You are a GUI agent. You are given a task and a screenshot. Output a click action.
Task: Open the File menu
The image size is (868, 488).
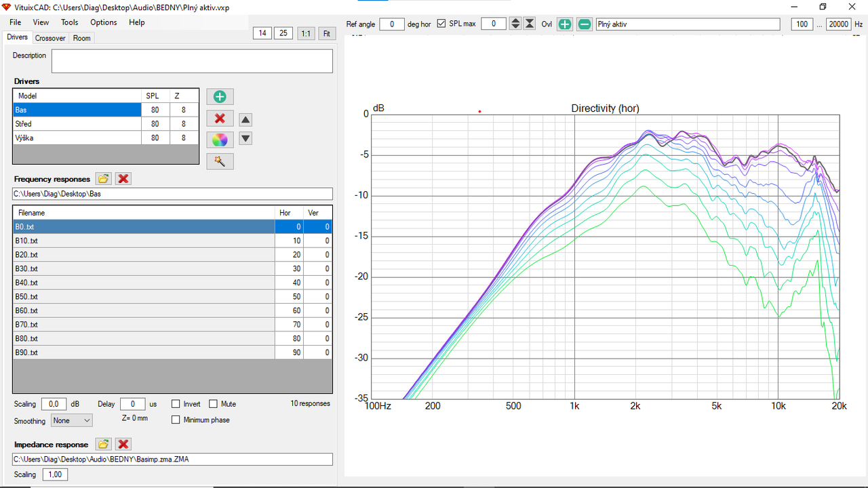[x=15, y=22]
